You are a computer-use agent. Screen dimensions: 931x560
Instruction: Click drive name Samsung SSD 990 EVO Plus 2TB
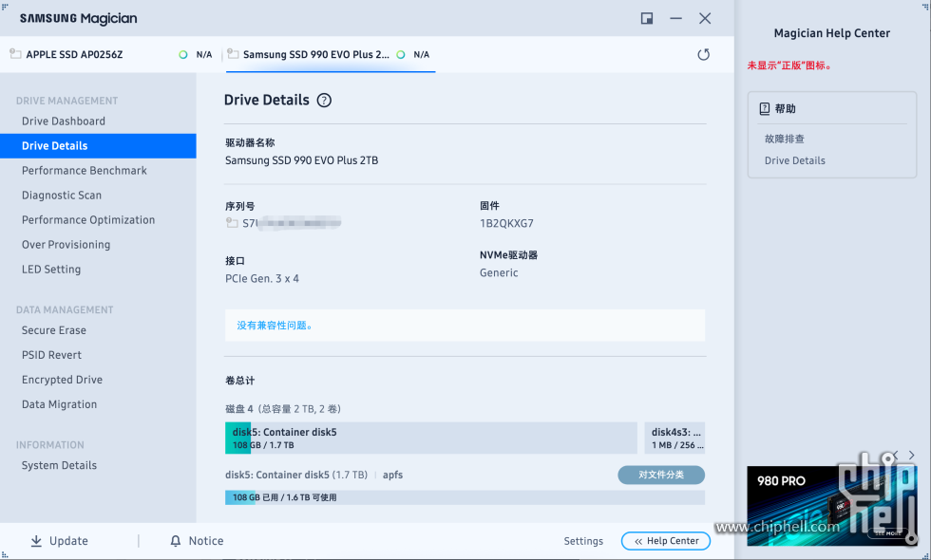[302, 160]
